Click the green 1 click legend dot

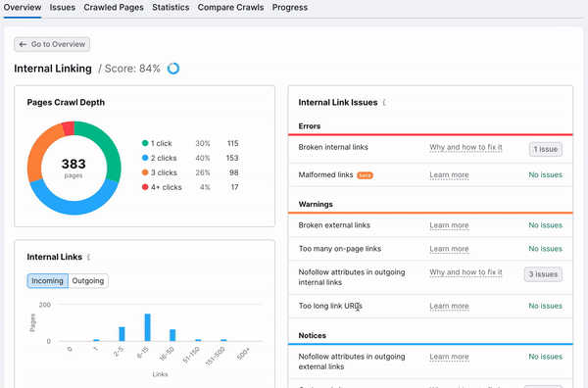(145, 143)
